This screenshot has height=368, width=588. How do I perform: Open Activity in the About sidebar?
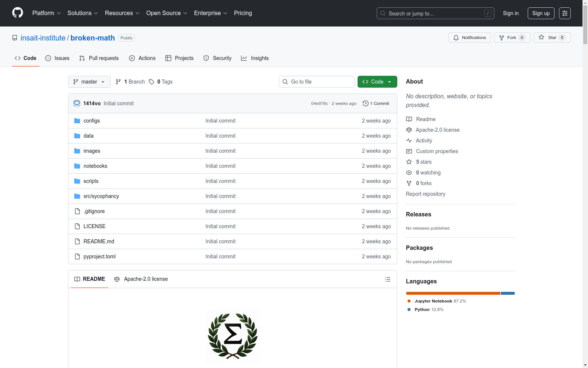(424, 141)
